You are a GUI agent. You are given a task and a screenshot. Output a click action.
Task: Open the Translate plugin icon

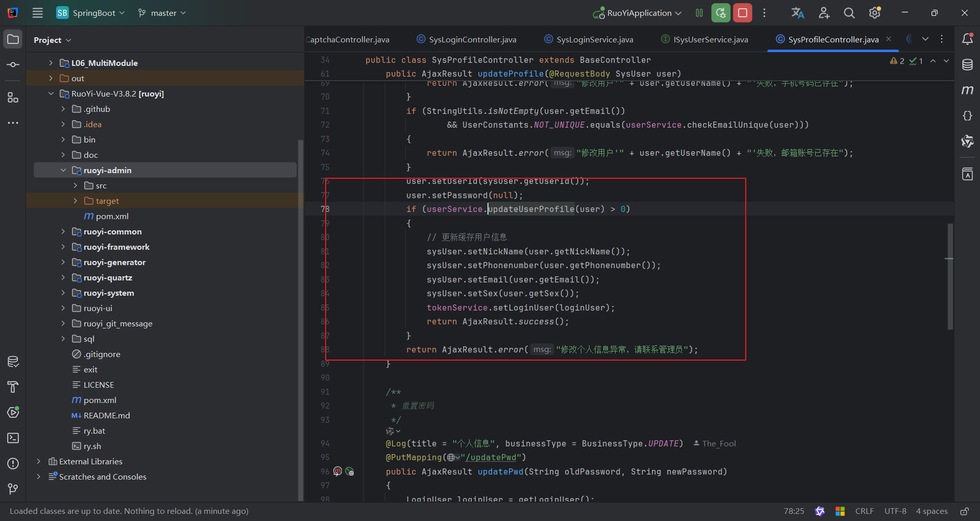[798, 13]
